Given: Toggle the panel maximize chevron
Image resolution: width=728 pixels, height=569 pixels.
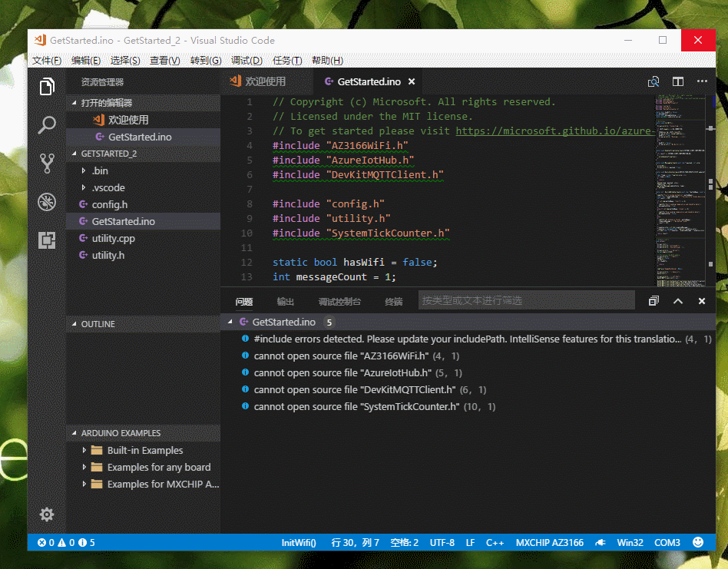Looking at the screenshot, I should tap(677, 300).
